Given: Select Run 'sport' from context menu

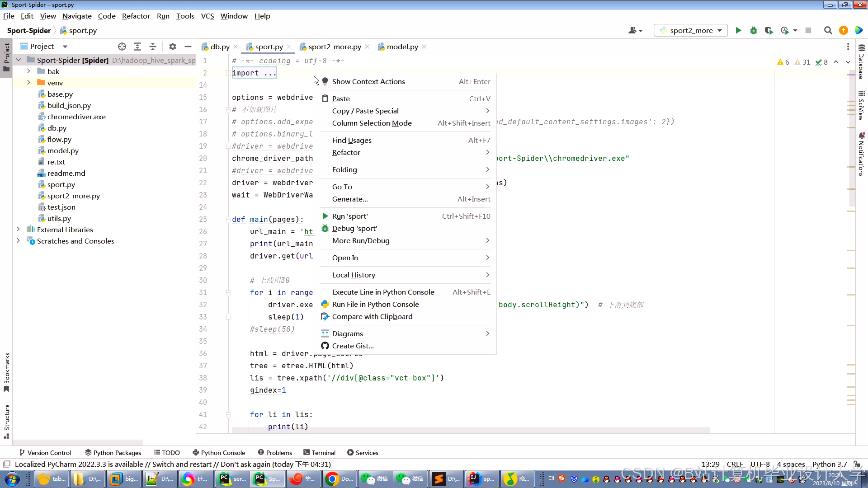Looking at the screenshot, I should point(350,216).
